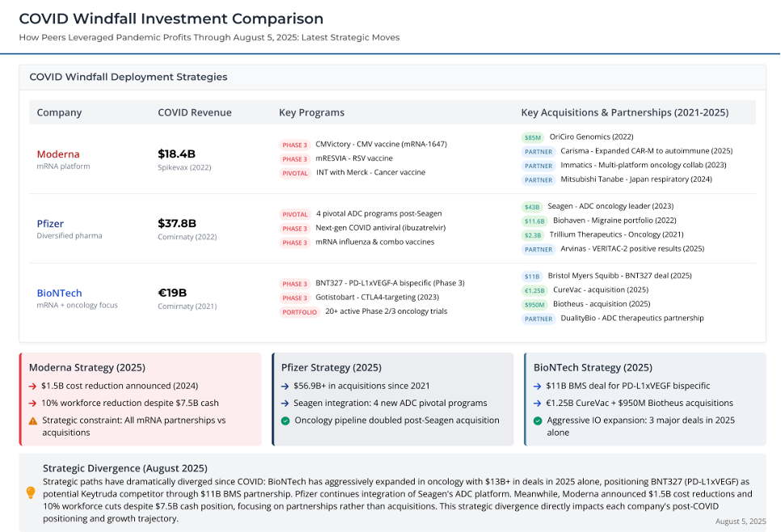Click COVID Windfall Deployment Strategies heading
This screenshot has height=532, width=781.
[x=129, y=77]
